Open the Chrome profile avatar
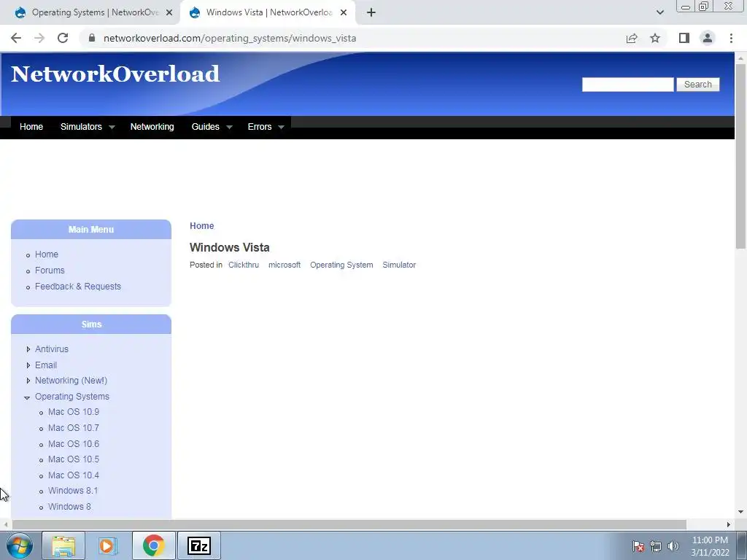The width and height of the screenshot is (747, 560). (x=708, y=38)
